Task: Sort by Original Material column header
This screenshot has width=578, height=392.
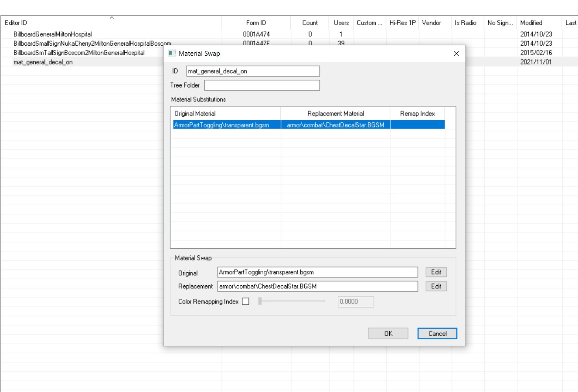Action: (x=225, y=113)
